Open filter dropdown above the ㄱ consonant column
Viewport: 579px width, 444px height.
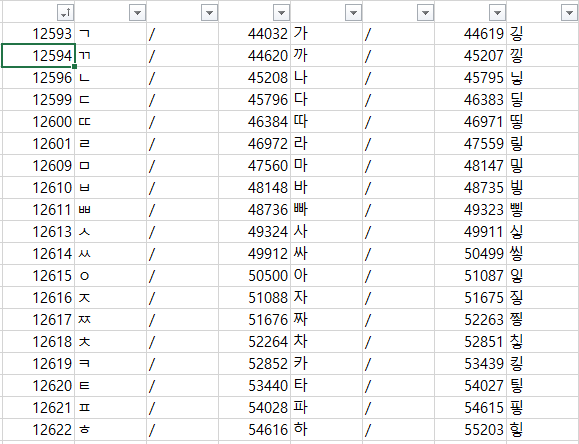[137, 13]
